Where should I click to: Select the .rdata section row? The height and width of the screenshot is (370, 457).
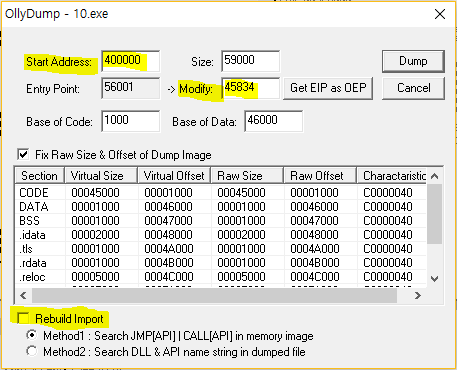tap(221, 263)
